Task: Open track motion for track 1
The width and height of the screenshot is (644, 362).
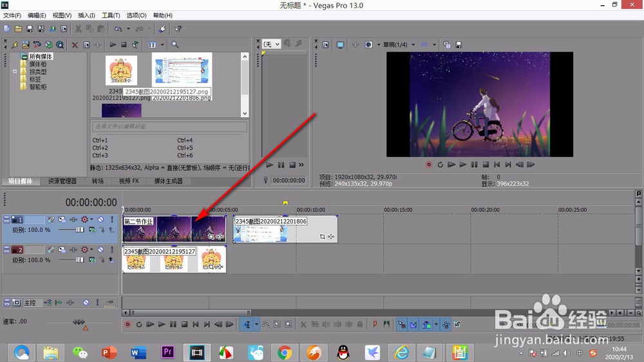Action: click(62, 220)
